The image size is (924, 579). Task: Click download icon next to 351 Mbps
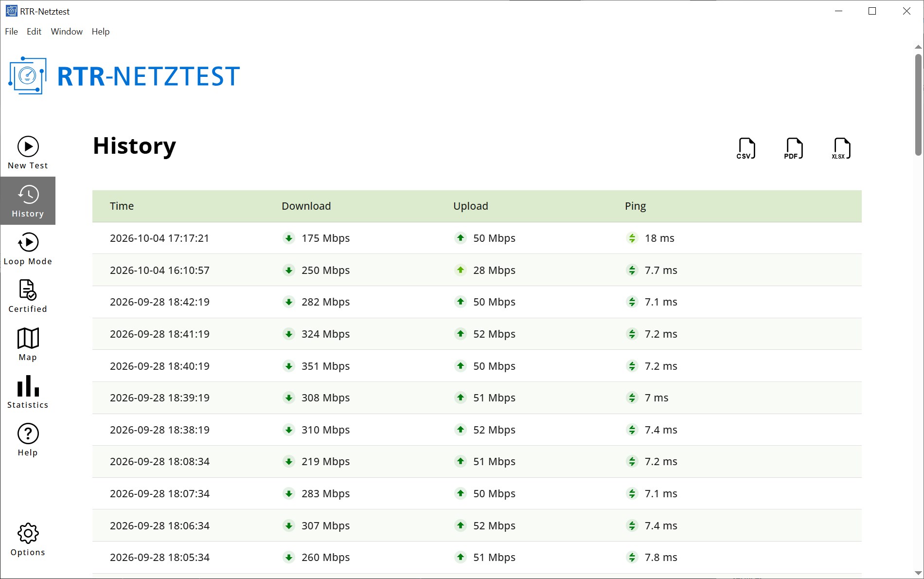[x=289, y=366]
